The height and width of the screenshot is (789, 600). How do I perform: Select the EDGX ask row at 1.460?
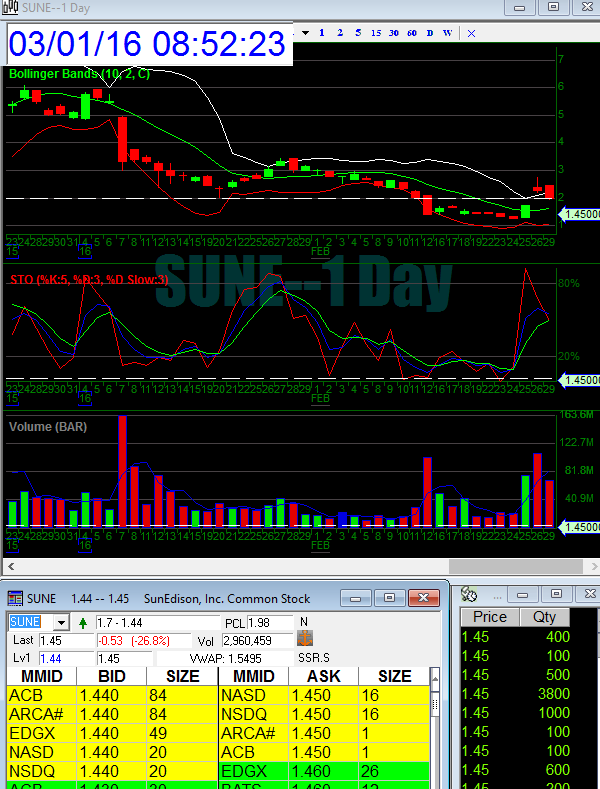(325, 771)
